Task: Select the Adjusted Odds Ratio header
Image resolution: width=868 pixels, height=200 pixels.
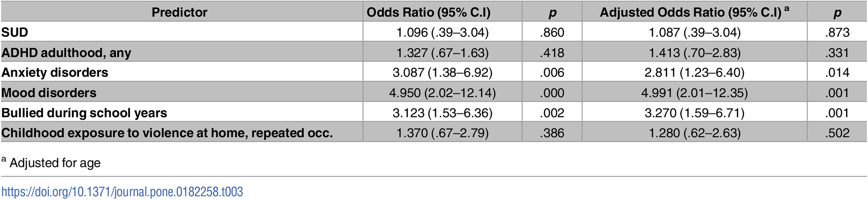Action: 694,12
